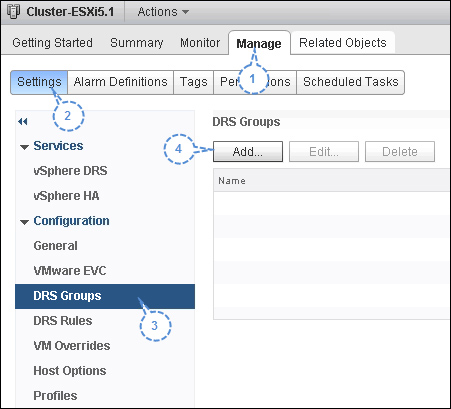Screen dimensions: 451x409
Task: Select vSphere DRS in the Services list
Action: pyautogui.click(x=70, y=171)
